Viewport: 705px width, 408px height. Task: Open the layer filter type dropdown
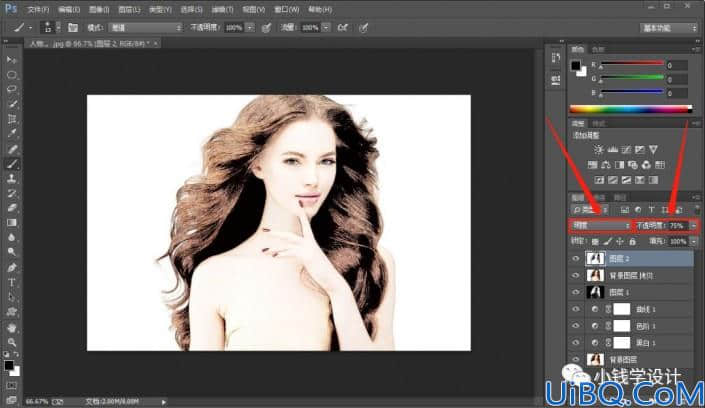pos(590,210)
